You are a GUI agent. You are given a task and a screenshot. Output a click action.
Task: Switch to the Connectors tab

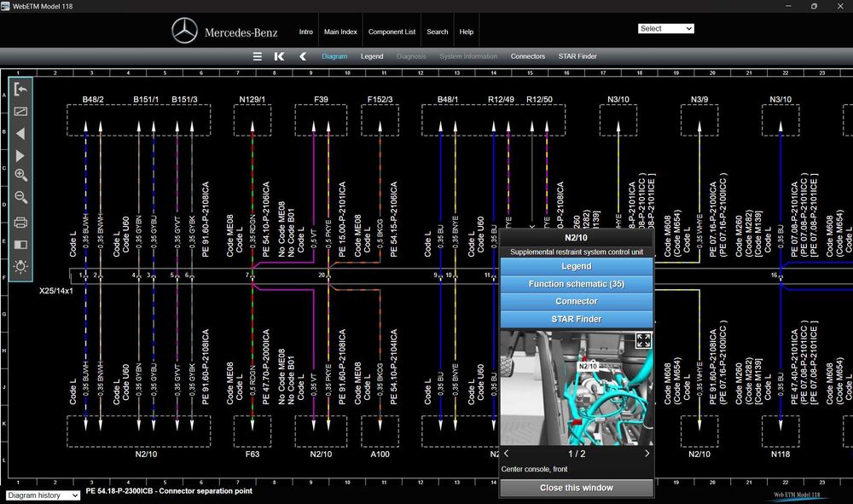(528, 56)
